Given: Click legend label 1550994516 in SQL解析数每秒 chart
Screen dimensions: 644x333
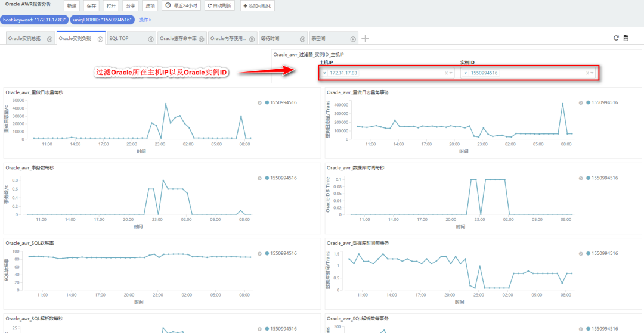Looking at the screenshot, I should pyautogui.click(x=284, y=329).
